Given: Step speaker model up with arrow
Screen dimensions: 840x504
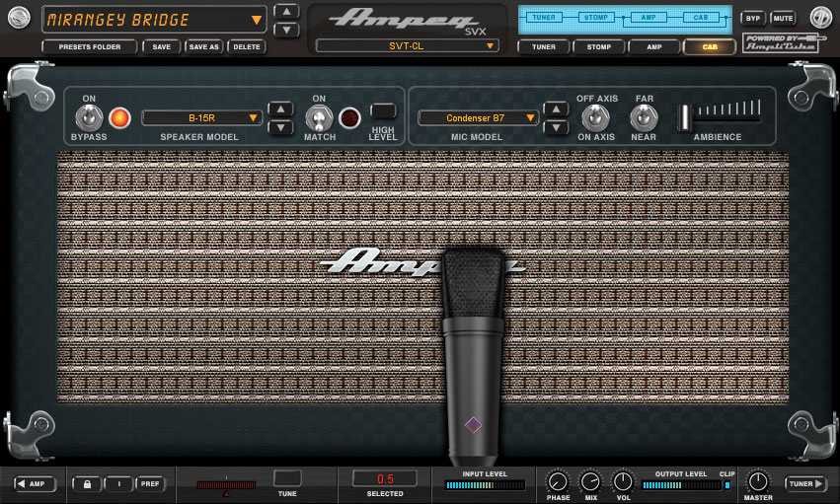Looking at the screenshot, I should tap(280, 109).
